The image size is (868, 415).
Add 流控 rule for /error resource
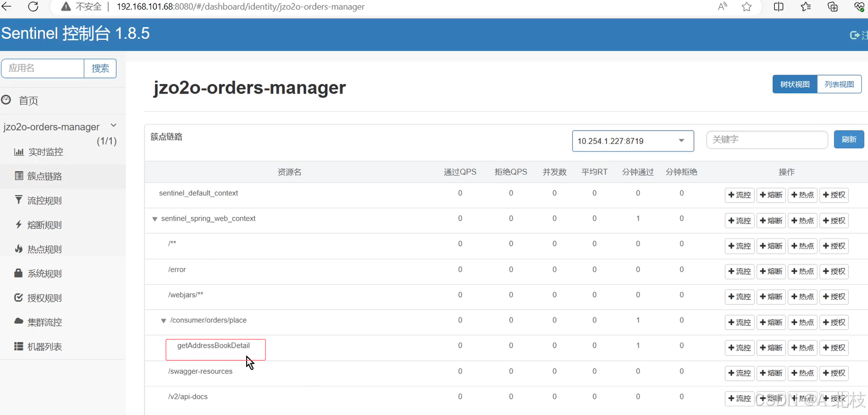click(x=740, y=271)
